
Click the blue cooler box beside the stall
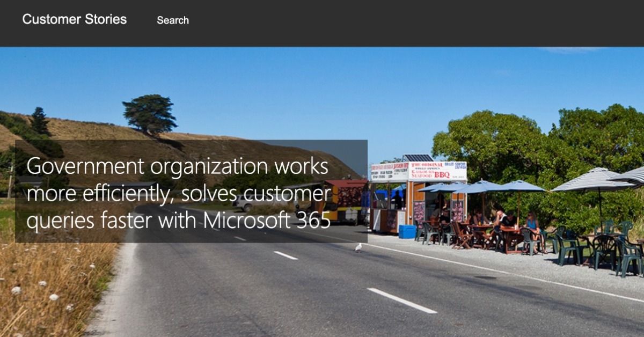[407, 231]
